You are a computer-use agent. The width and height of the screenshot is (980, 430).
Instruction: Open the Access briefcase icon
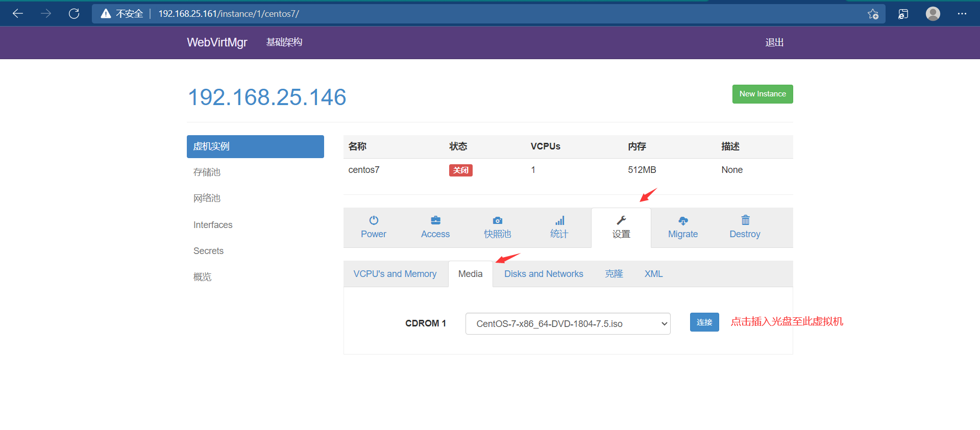pyautogui.click(x=435, y=220)
